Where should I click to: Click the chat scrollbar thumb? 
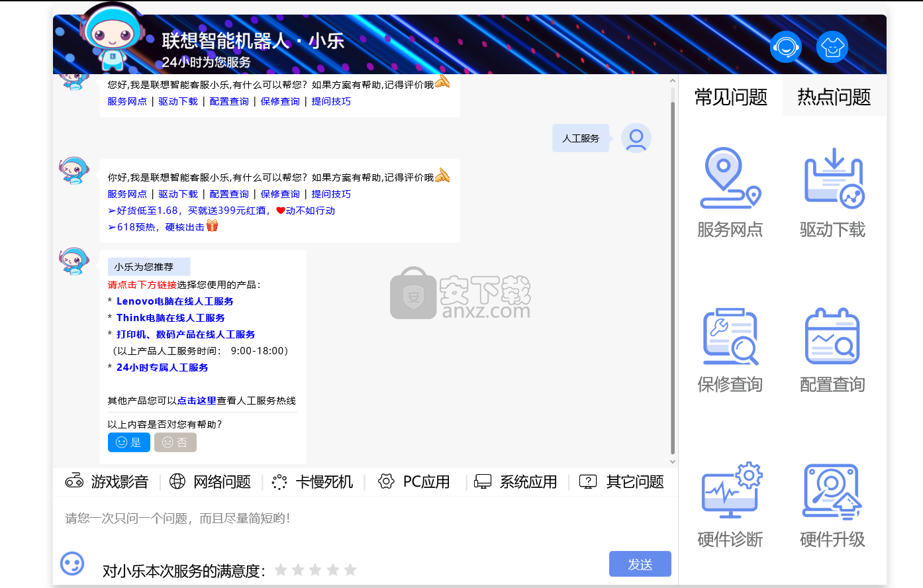tap(673, 277)
